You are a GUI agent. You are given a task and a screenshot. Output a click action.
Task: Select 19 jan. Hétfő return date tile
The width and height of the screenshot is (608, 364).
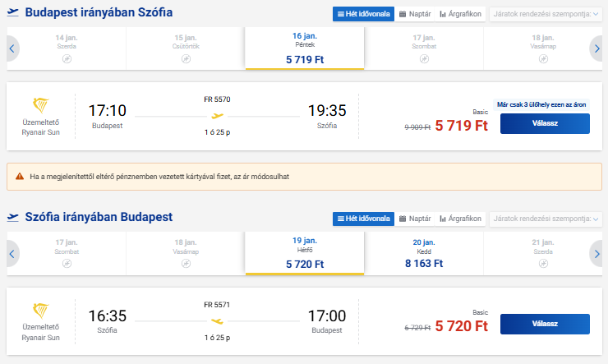pyautogui.click(x=304, y=254)
